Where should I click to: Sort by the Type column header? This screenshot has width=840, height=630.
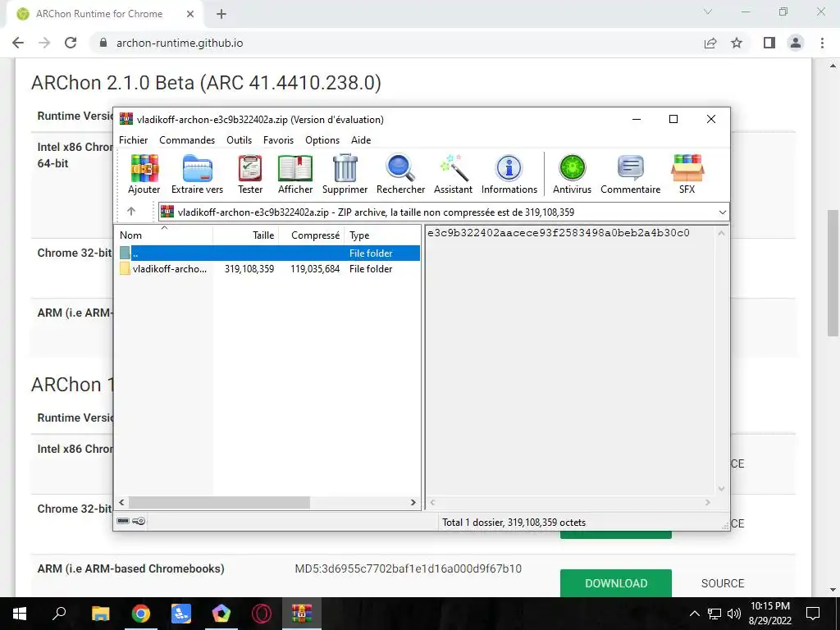pos(382,235)
